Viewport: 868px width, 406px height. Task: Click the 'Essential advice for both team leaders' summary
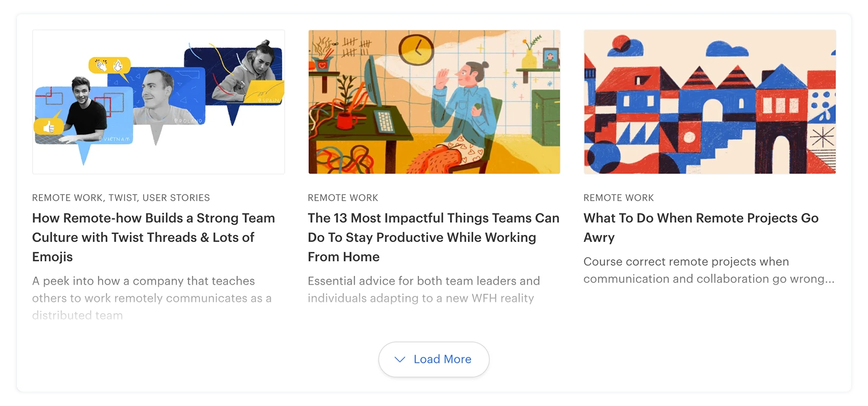coord(424,290)
